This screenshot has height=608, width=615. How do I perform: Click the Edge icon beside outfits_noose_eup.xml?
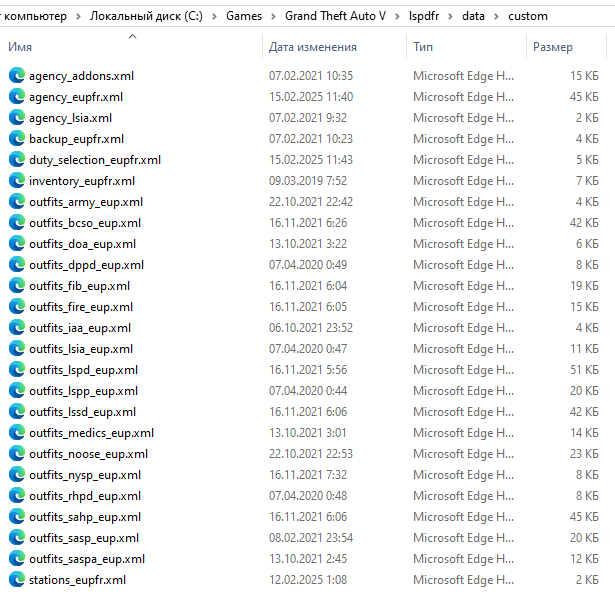(x=17, y=454)
